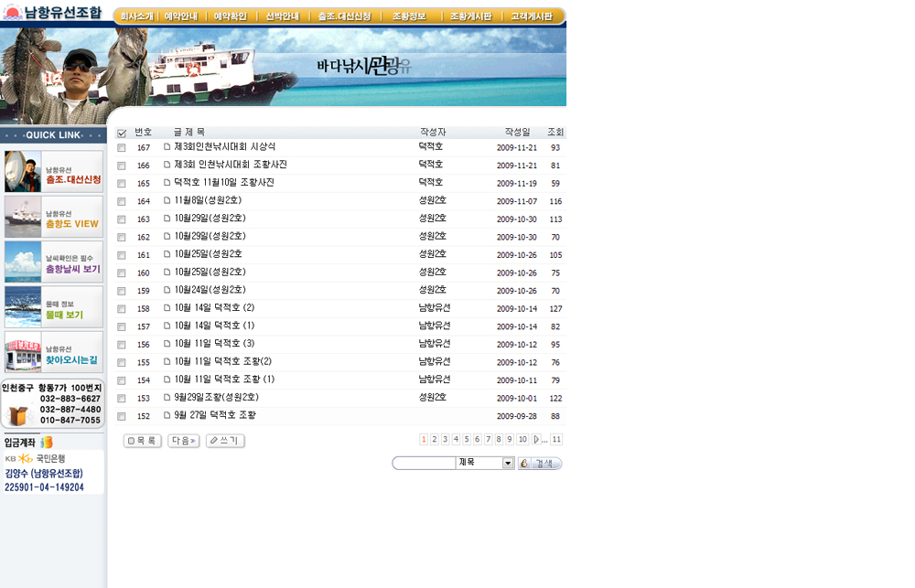The height and width of the screenshot is (588, 915).
Task: Open the 출항도 VIEW quick link banner
Action: pos(53,217)
